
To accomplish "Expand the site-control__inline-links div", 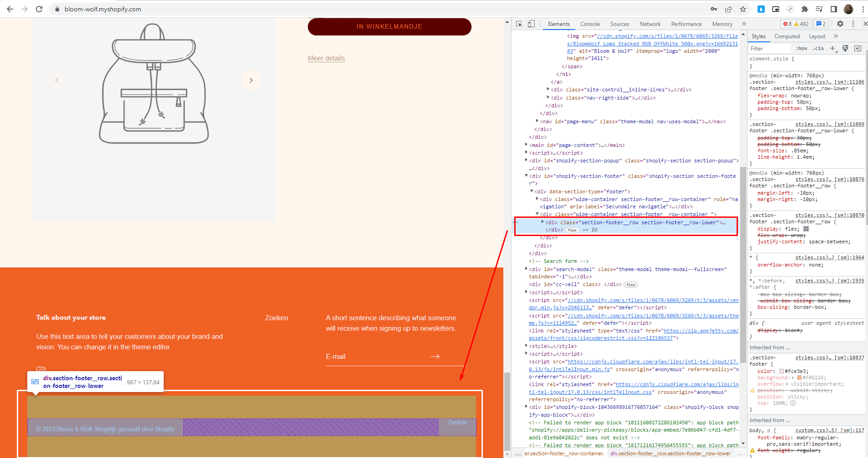I will pyautogui.click(x=548, y=89).
